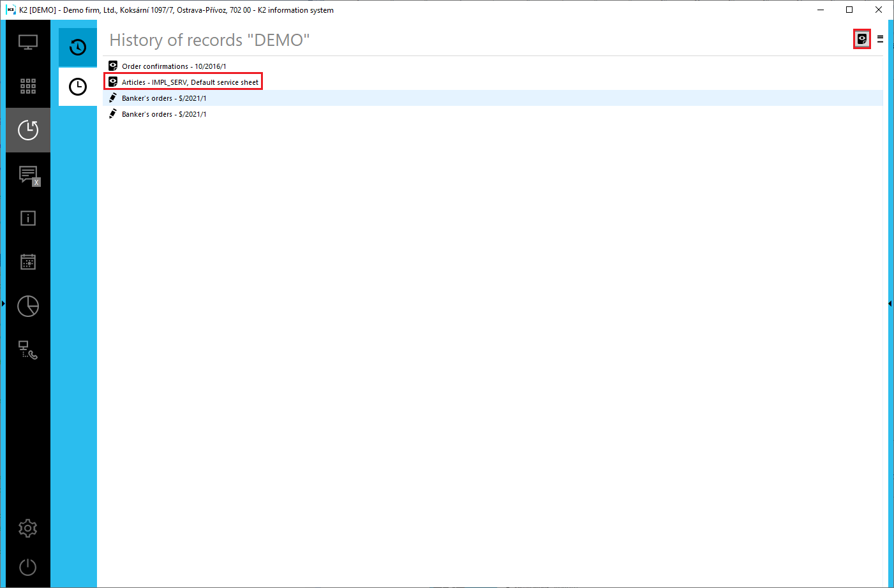Open the menu beside the History of records title
This screenshot has width=894, height=588.
880,39
